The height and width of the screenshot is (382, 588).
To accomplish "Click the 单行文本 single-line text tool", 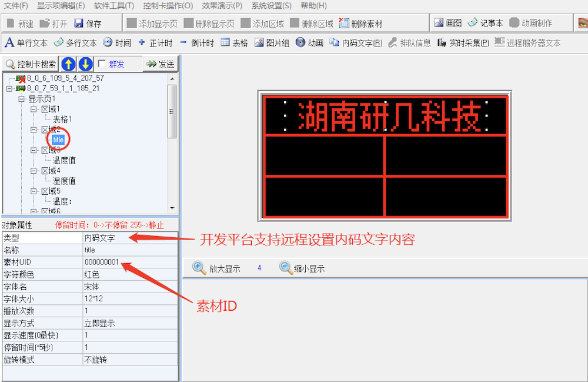I will pyautogui.click(x=26, y=43).
